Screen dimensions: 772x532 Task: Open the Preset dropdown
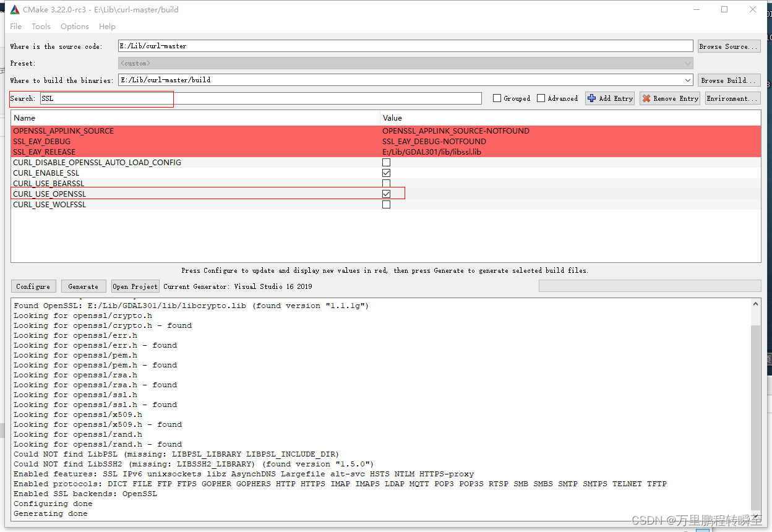[687, 62]
